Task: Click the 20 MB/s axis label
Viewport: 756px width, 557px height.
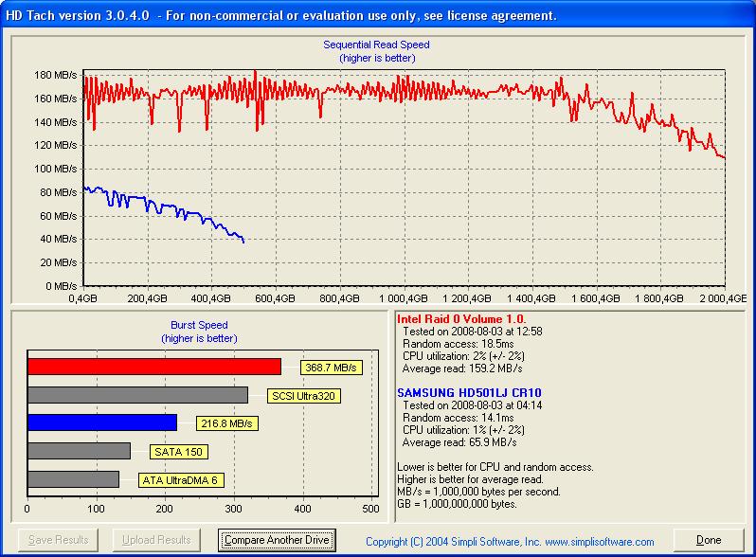Action: [x=59, y=262]
